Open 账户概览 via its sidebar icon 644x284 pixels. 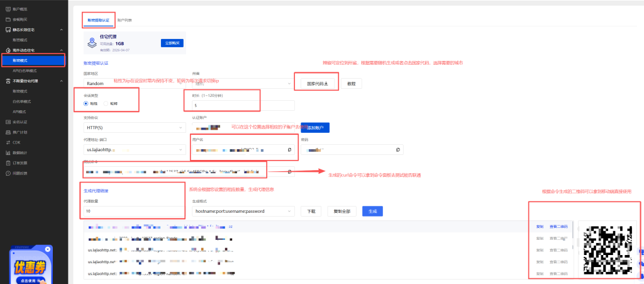coord(8,9)
